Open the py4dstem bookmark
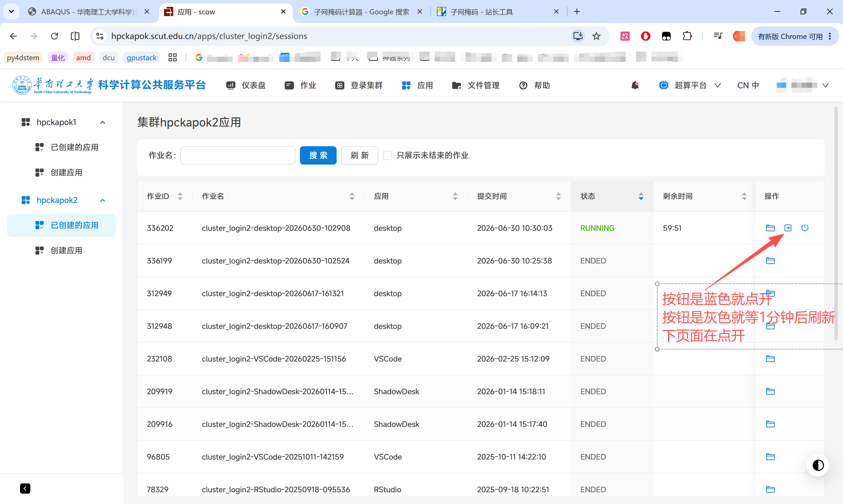The width and height of the screenshot is (843, 504). point(23,57)
